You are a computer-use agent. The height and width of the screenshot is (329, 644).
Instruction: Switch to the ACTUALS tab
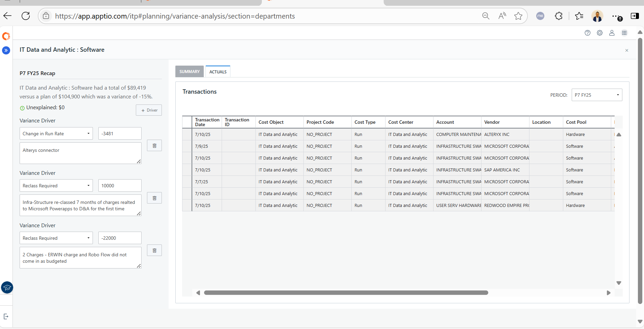tap(218, 72)
